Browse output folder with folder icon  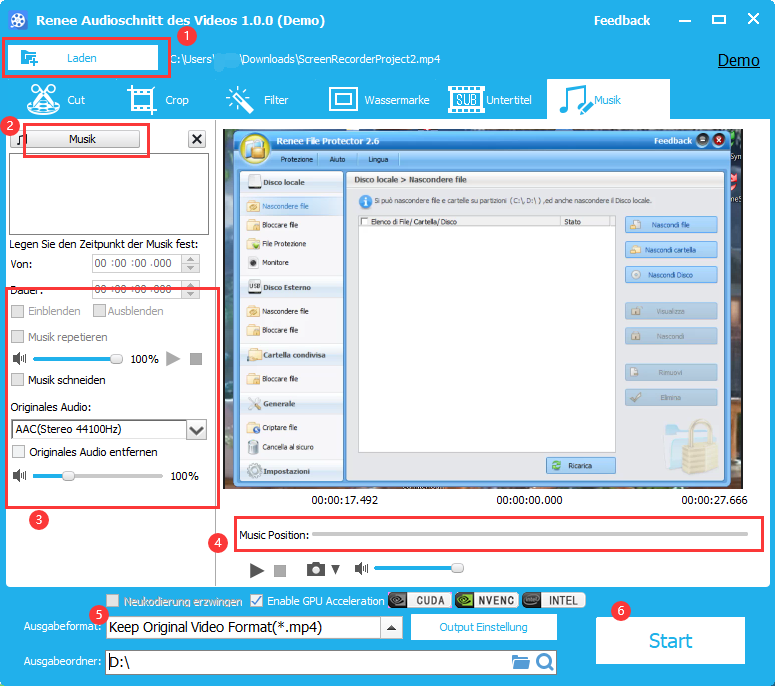pos(520,662)
